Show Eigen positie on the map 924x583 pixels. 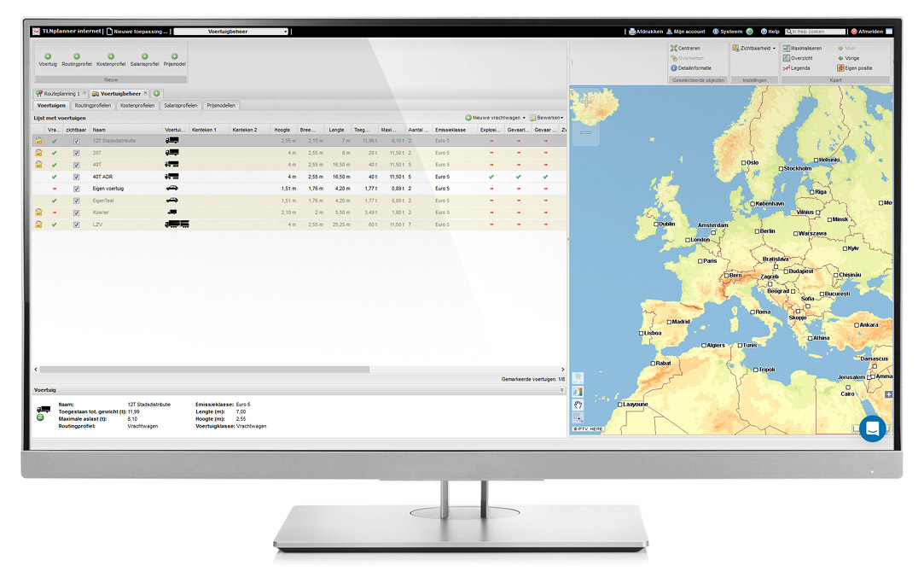854,68
